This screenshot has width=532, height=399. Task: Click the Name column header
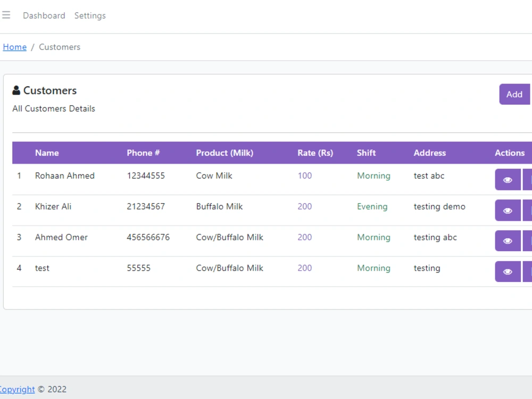47,153
